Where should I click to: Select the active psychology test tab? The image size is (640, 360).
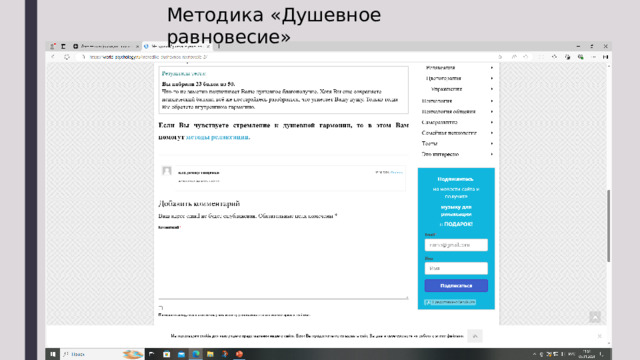pyautogui.click(x=176, y=47)
